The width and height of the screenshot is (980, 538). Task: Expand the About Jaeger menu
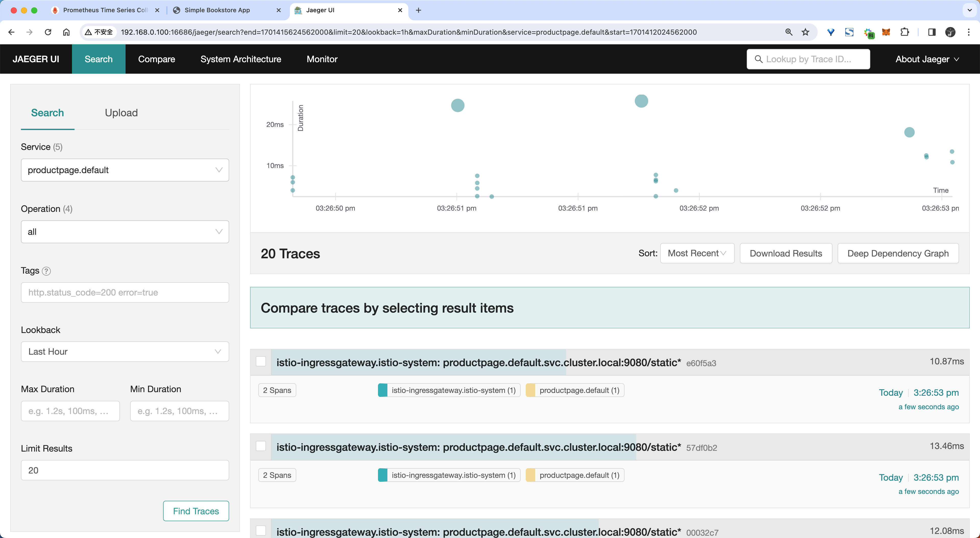[927, 59]
